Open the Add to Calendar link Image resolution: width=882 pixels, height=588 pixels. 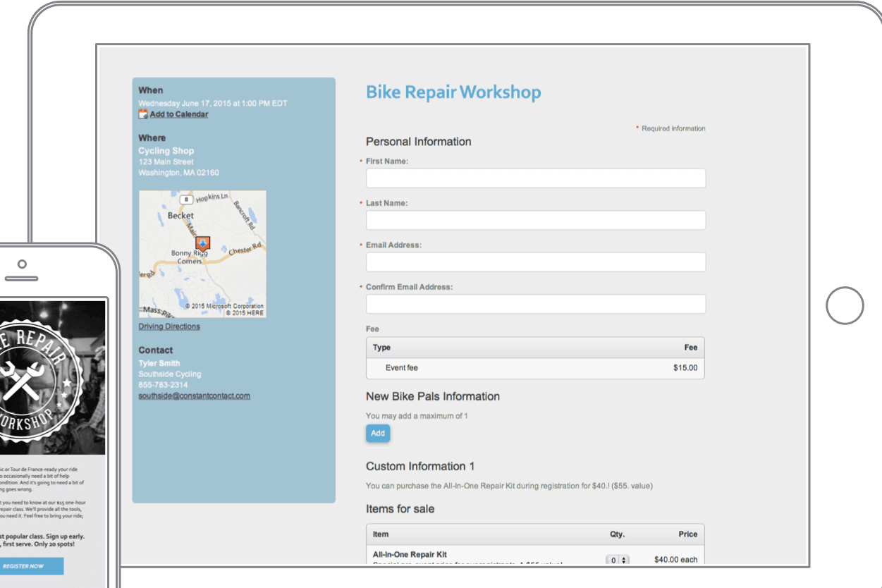(x=178, y=114)
